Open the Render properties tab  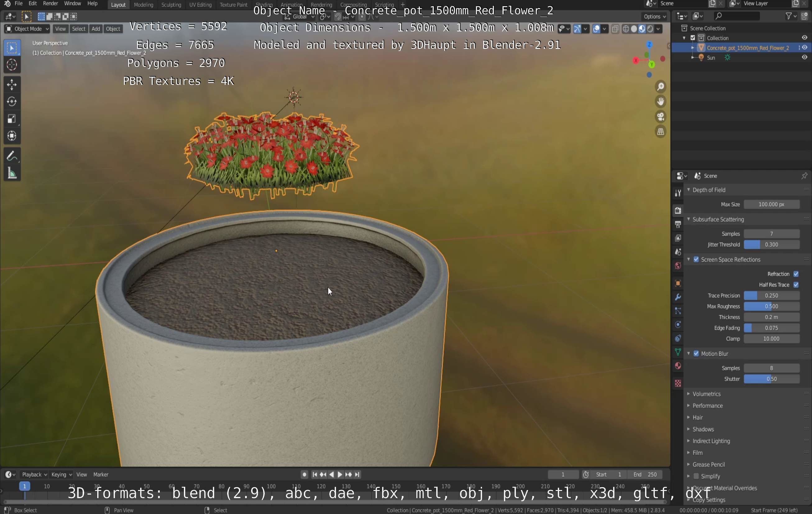678,210
